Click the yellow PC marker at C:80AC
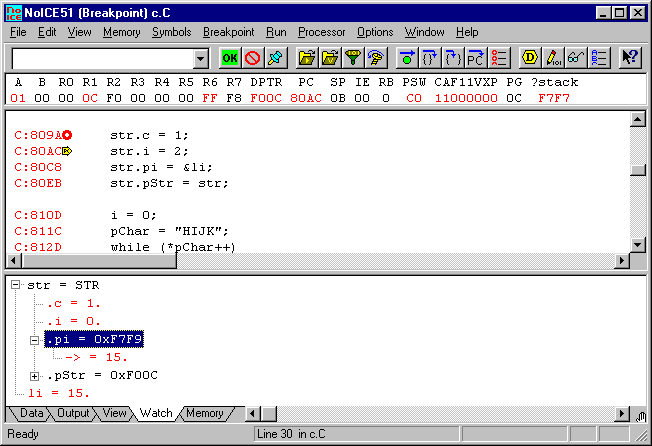This screenshot has width=652, height=446. coord(67,151)
